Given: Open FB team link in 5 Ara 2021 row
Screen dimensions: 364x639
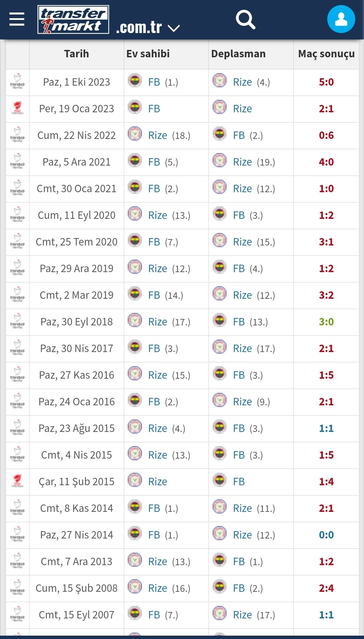Looking at the screenshot, I should click(x=154, y=162).
